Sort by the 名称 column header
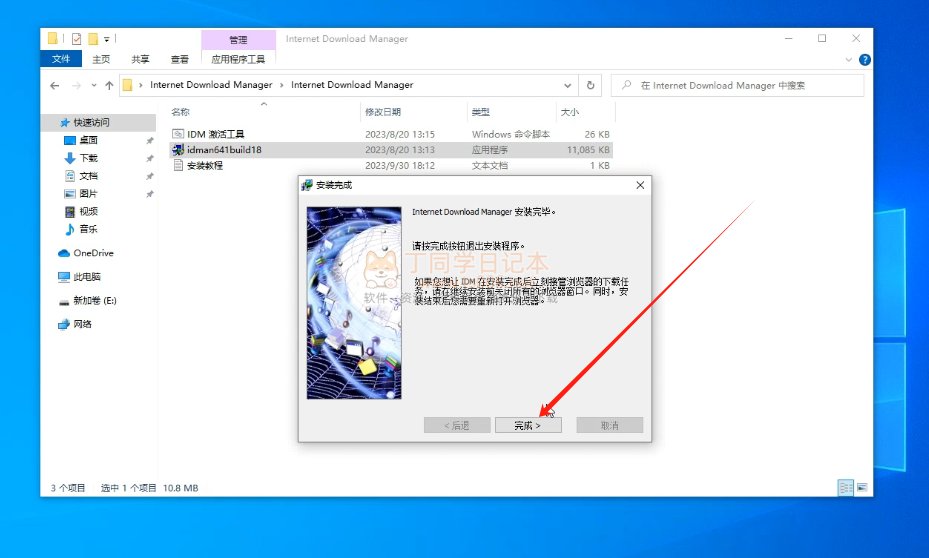929x558 pixels. tap(180, 112)
